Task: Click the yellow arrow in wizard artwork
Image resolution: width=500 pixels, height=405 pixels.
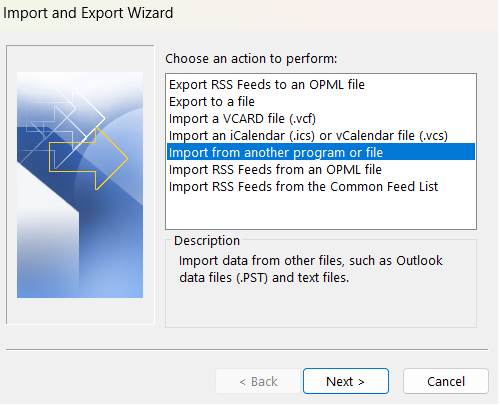Action: pos(88,158)
